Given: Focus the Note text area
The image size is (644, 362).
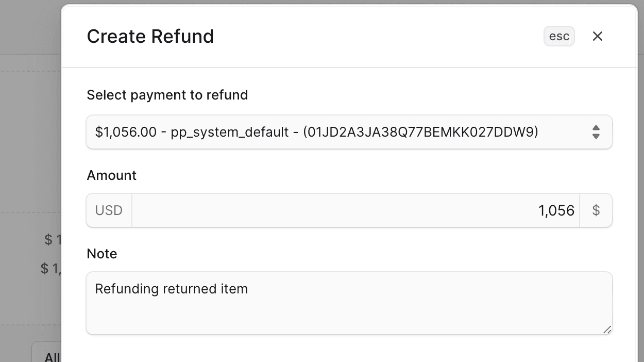Looking at the screenshot, I should (348, 309).
